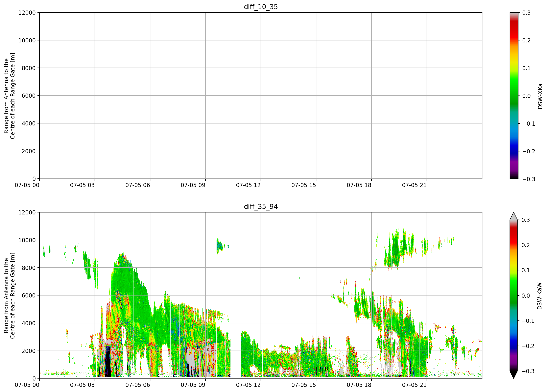Select y-axis label of diff_35_94 plot

9,295
